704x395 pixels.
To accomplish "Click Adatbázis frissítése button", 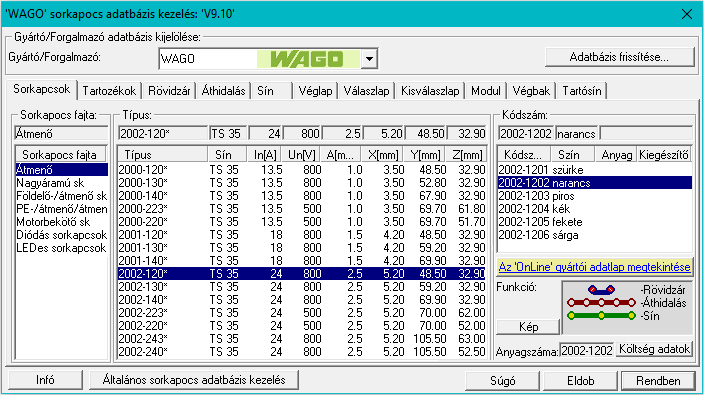I will pos(619,57).
